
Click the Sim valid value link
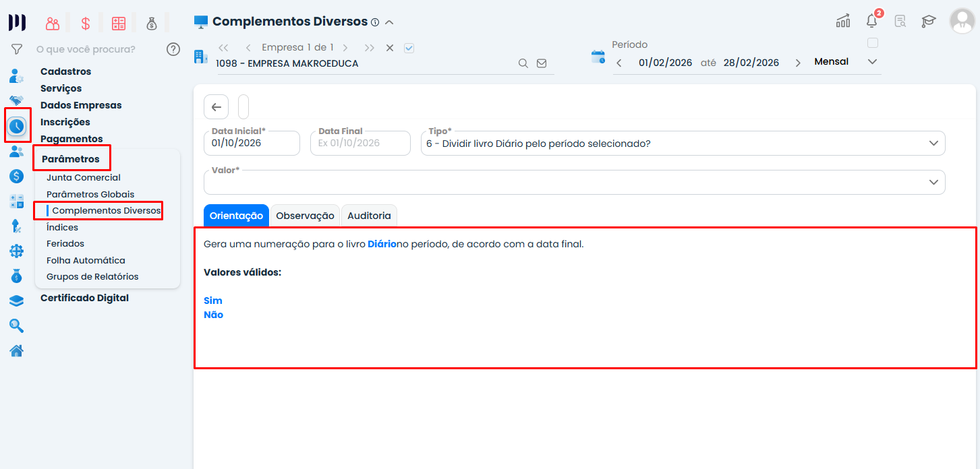(213, 301)
